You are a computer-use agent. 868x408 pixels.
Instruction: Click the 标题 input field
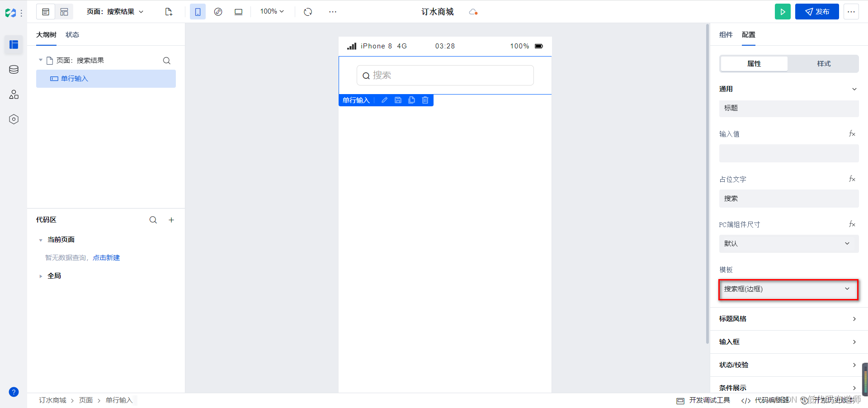pos(789,108)
